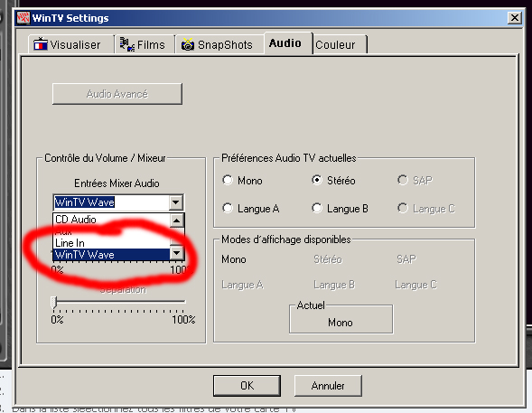
Task: Close the WinTV Settings dialog
Action: [x=514, y=18]
